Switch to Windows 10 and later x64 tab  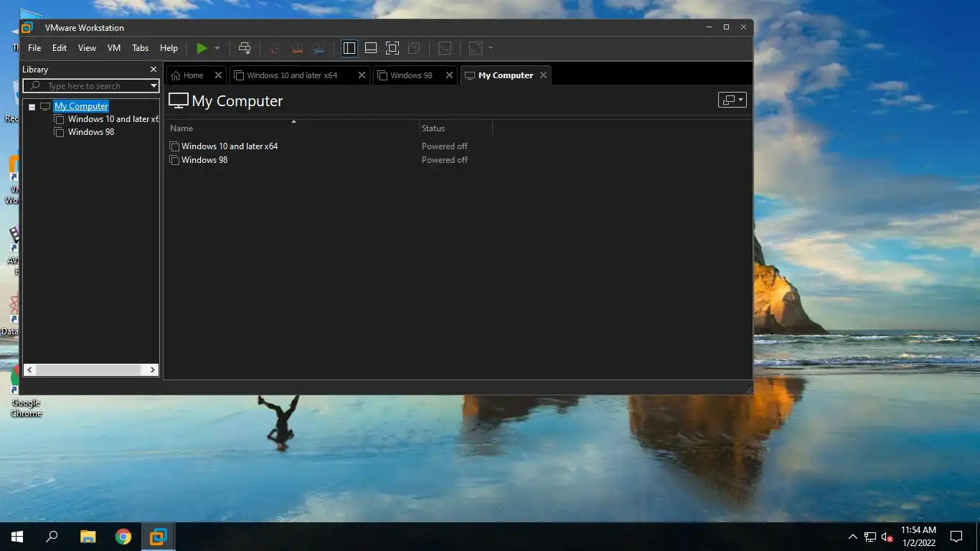point(292,75)
